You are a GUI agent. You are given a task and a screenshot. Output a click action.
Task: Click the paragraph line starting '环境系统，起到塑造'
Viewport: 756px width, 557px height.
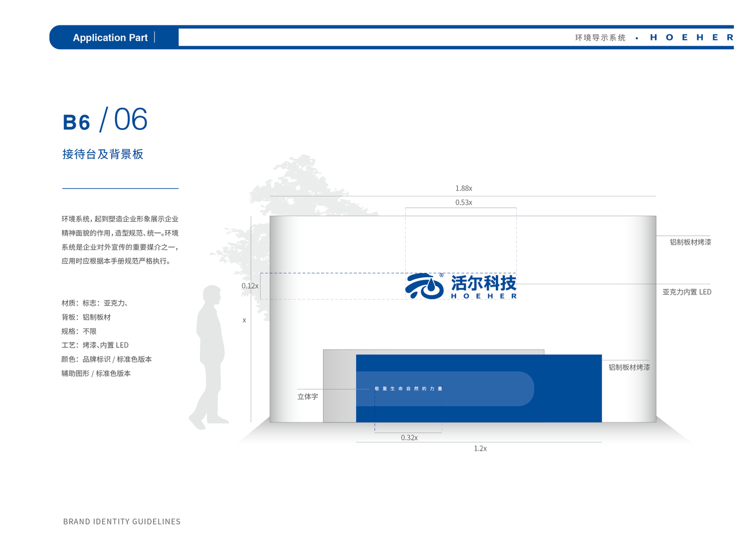pos(120,219)
